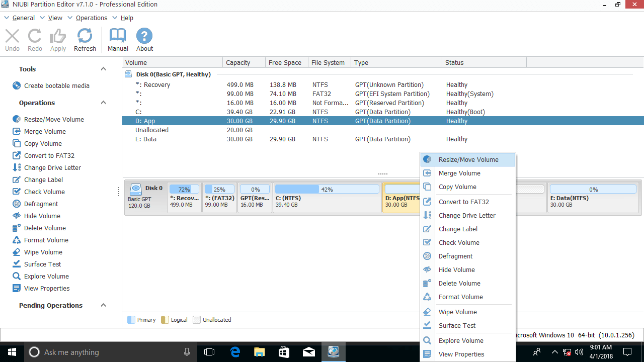Click the 72% usage bar of Recovery partition

click(184, 190)
